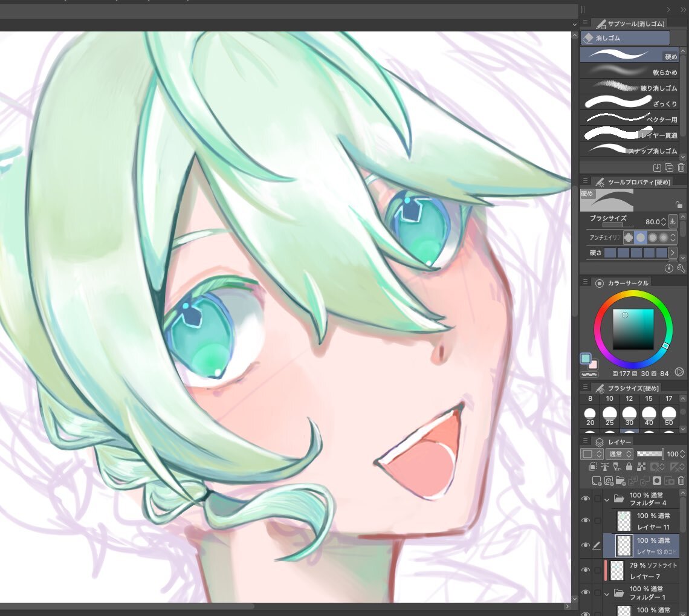Hide フォルダー 4 with its eye icon
The width and height of the screenshot is (689, 616).
click(585, 499)
